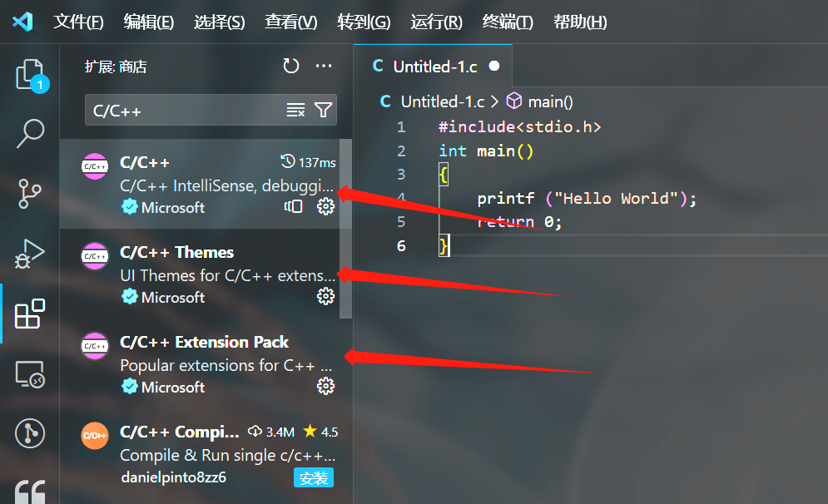Install the C/C++ Compile Run extension
The height and width of the screenshot is (504, 828).
(x=313, y=477)
